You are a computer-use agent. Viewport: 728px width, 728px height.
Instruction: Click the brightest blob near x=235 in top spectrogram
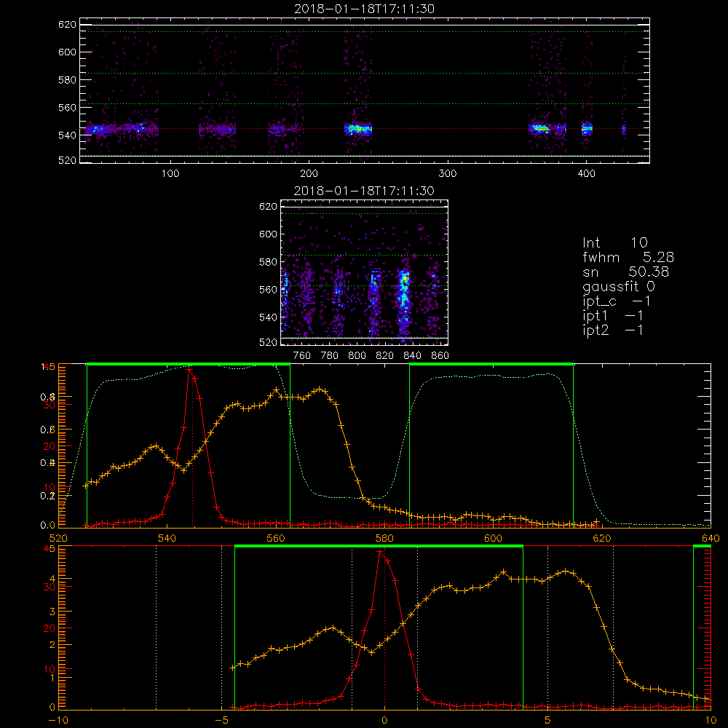[357, 129]
